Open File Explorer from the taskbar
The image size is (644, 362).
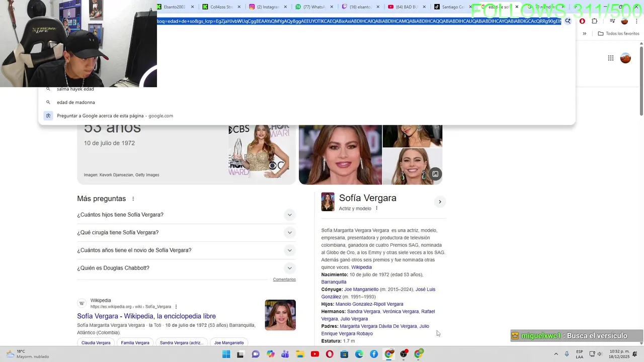coord(300,354)
